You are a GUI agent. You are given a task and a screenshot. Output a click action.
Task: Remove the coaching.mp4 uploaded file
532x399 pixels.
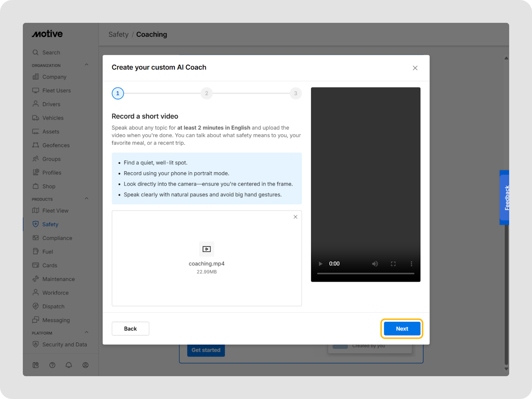[x=295, y=217]
